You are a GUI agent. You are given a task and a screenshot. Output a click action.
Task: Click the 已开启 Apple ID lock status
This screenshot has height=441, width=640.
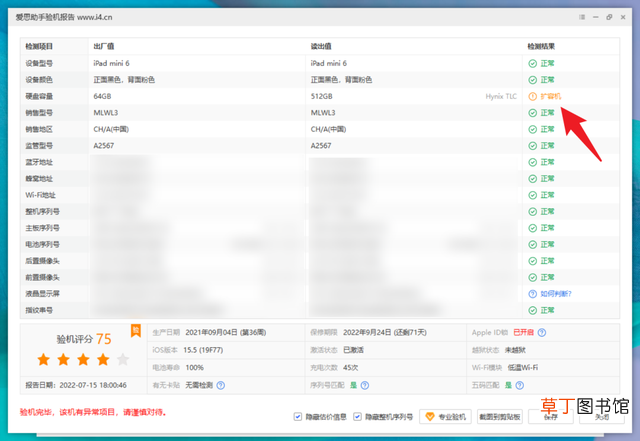click(523, 332)
